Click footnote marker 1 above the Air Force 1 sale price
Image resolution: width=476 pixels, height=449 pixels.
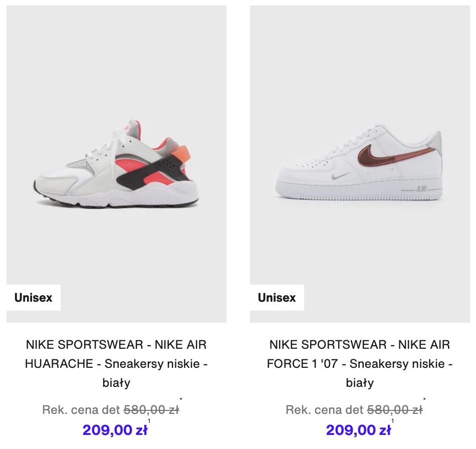[x=392, y=421]
